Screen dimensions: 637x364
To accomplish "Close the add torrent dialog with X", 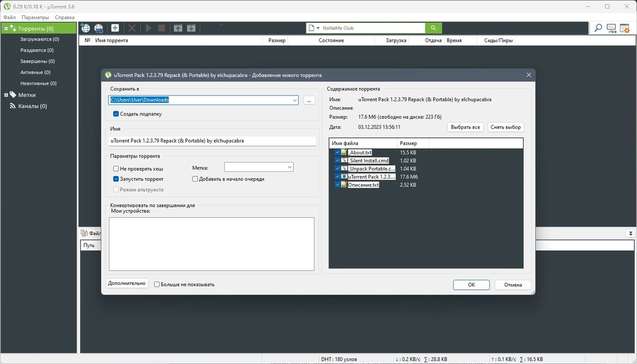I will tap(529, 75).
